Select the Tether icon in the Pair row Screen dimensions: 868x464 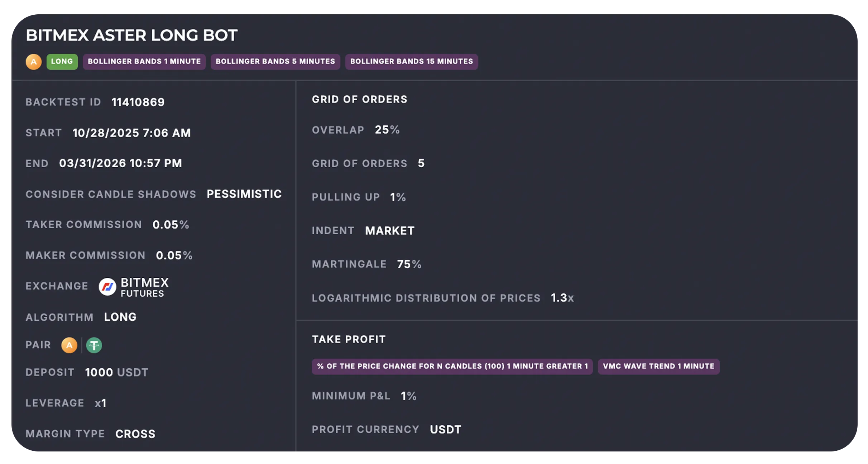(x=94, y=345)
